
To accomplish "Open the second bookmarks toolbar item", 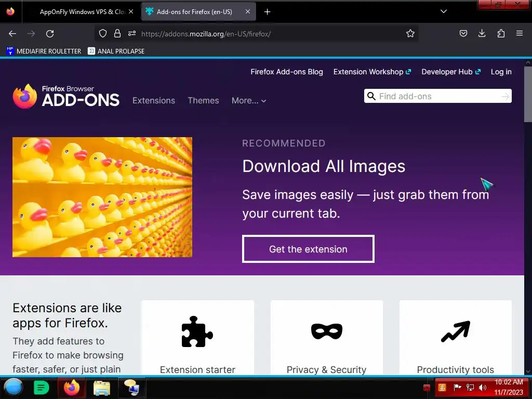I will (x=116, y=51).
